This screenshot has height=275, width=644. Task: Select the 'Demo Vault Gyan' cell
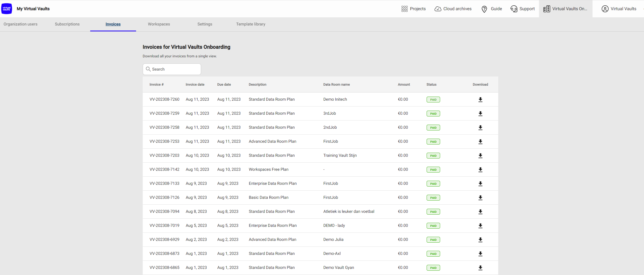pyautogui.click(x=339, y=268)
